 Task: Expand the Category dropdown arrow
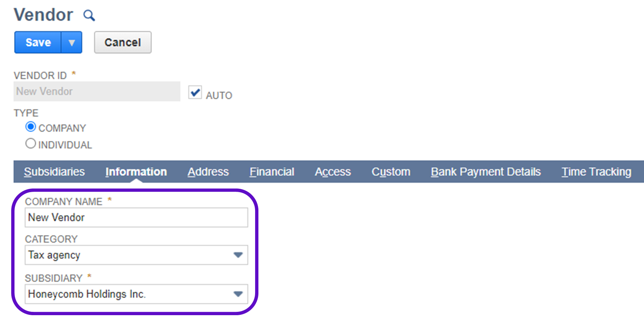238,255
